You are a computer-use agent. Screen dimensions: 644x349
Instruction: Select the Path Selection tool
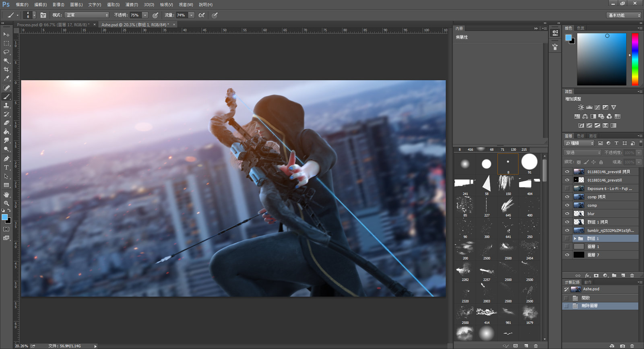(x=6, y=176)
